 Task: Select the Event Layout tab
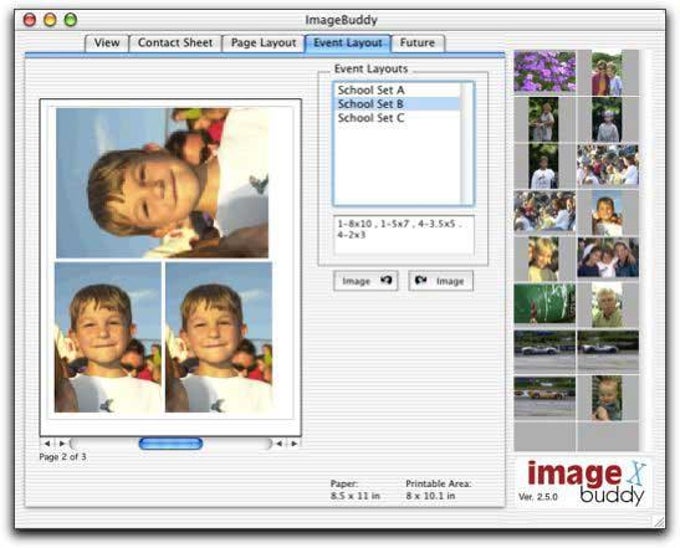(x=348, y=43)
